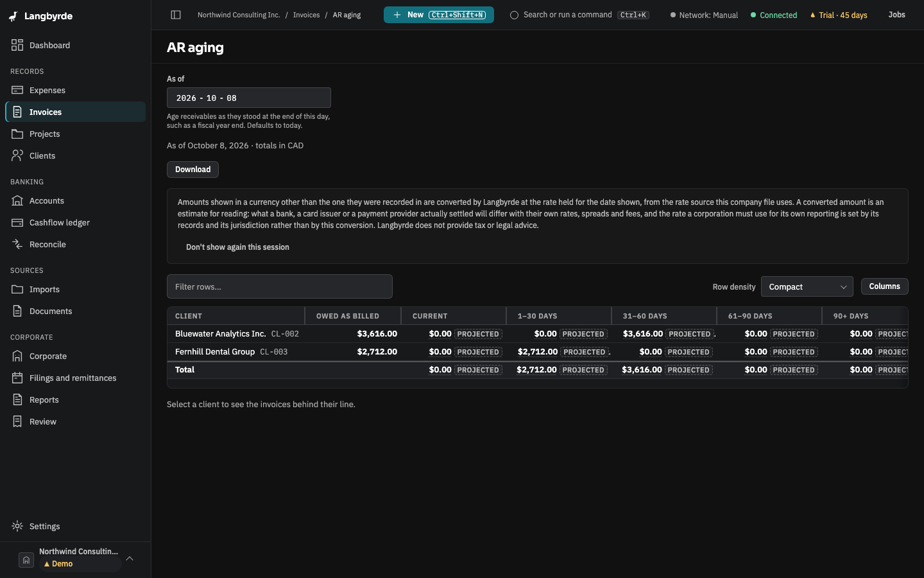Click the Filings and remittances calendar icon
This screenshot has width=924, height=578.
coord(17,378)
